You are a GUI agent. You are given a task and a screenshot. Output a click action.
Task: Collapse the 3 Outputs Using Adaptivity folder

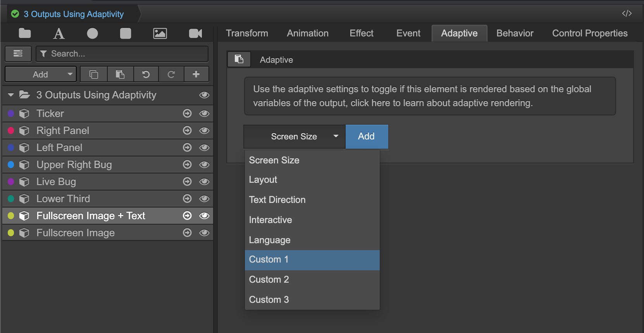(x=11, y=95)
